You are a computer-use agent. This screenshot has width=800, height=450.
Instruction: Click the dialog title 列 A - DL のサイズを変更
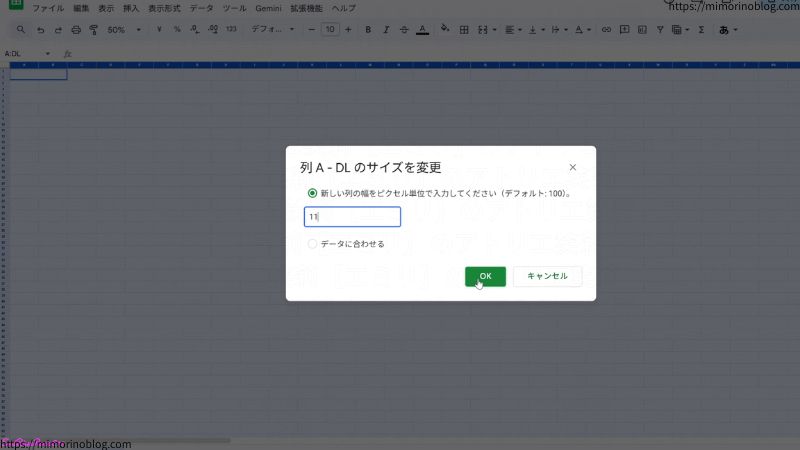(370, 167)
